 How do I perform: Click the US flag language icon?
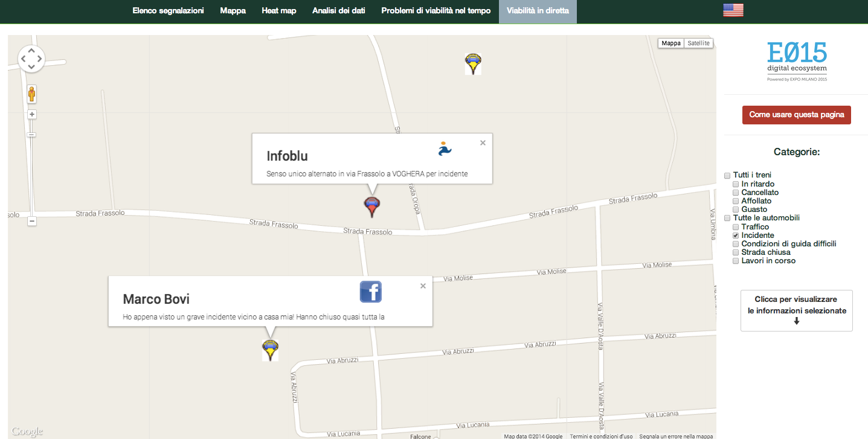coord(733,10)
